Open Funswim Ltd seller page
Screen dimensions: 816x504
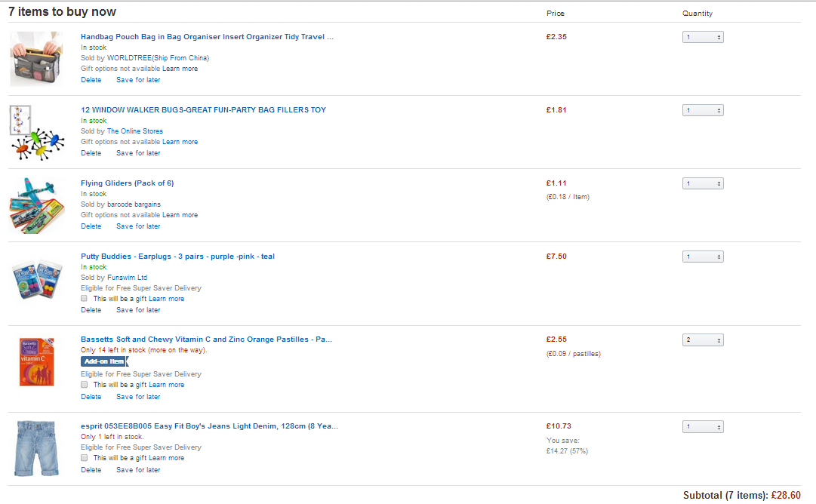click(x=127, y=278)
